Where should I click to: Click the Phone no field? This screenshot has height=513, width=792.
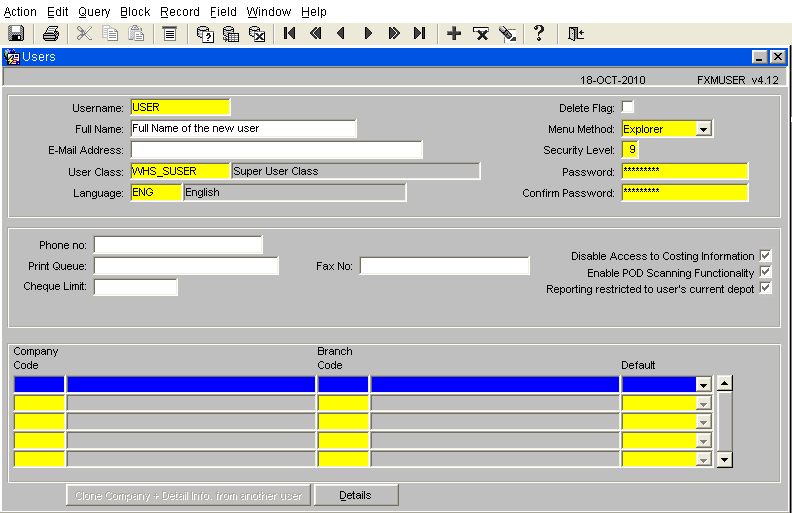(178, 244)
